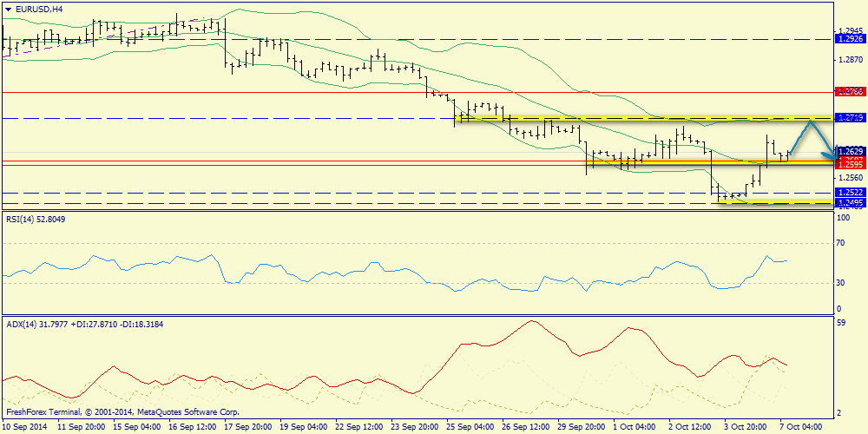Screen dimensions: 868x434
Task: Click the 1.2870 price scale value
Action: point(852,60)
